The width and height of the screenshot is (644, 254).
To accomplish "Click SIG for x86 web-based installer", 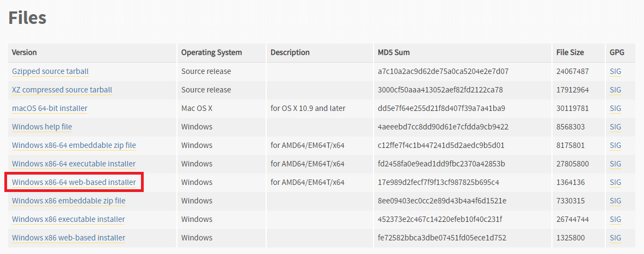I will coord(615,238).
